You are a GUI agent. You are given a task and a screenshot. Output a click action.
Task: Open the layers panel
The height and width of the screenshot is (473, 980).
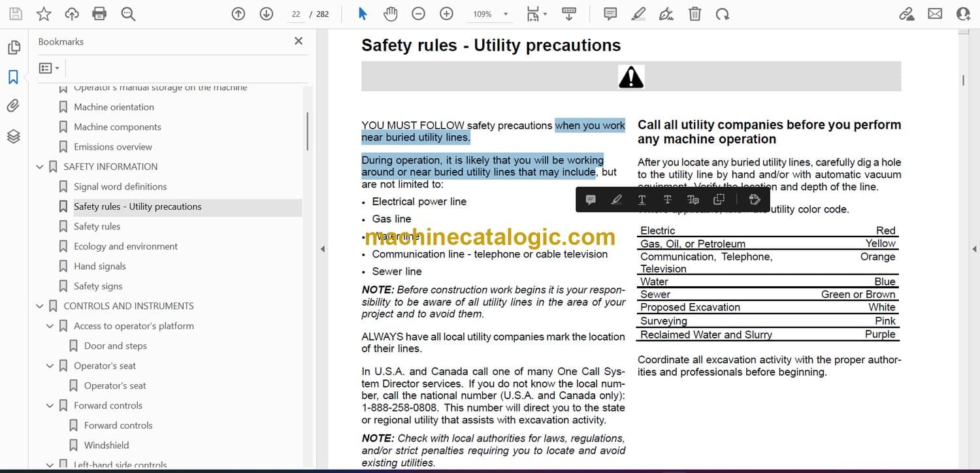coord(14,136)
